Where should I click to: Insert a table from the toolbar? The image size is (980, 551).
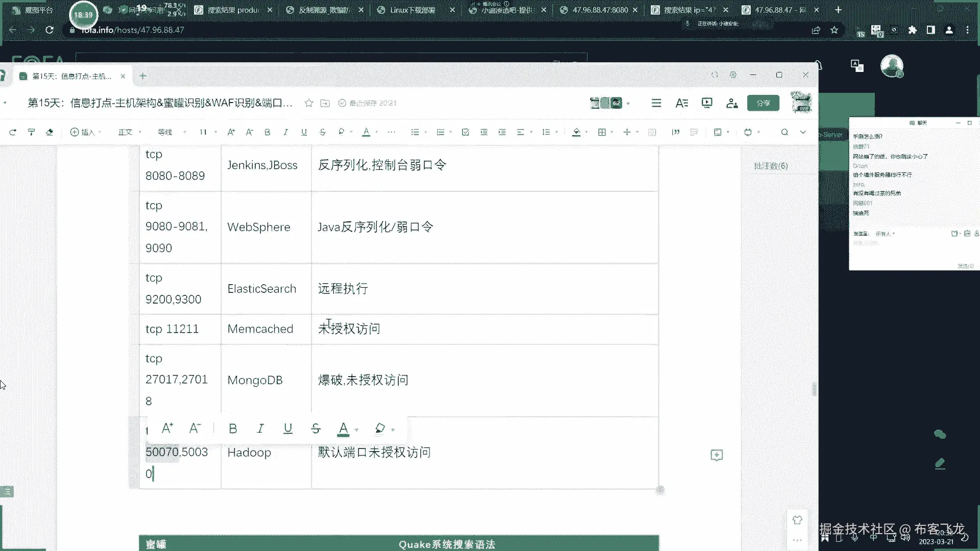602,132
